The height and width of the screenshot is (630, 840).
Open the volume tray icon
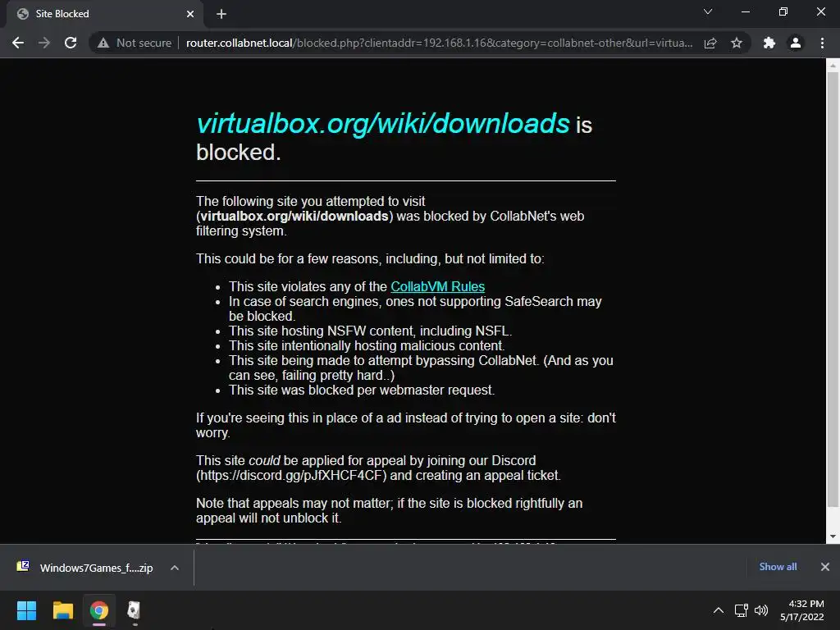(x=760, y=610)
